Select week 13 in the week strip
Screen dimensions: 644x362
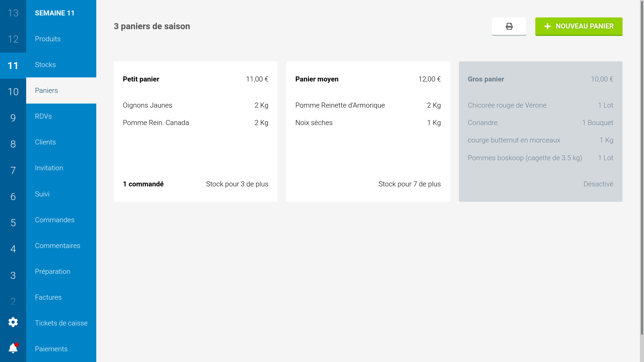click(13, 13)
